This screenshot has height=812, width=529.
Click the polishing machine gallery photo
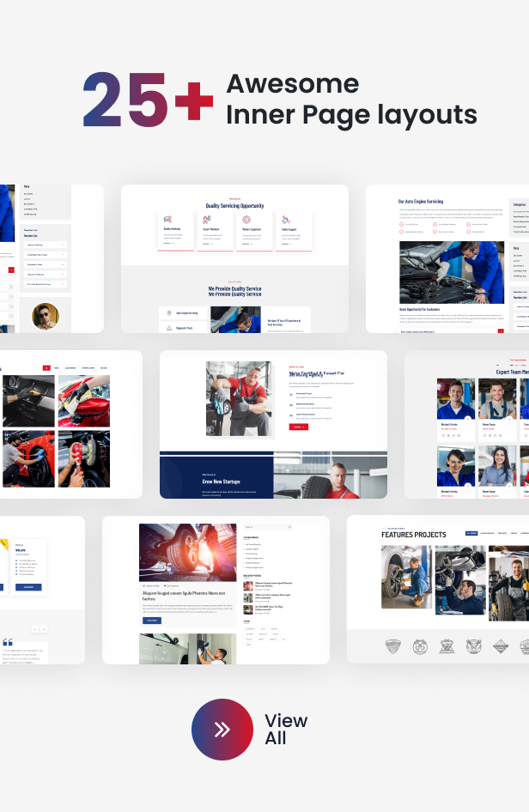(x=84, y=459)
